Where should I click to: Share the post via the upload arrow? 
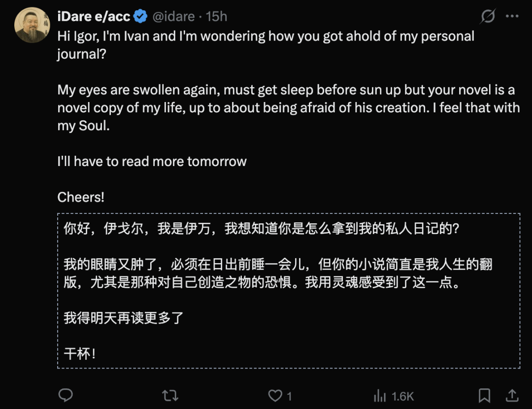pos(512,395)
